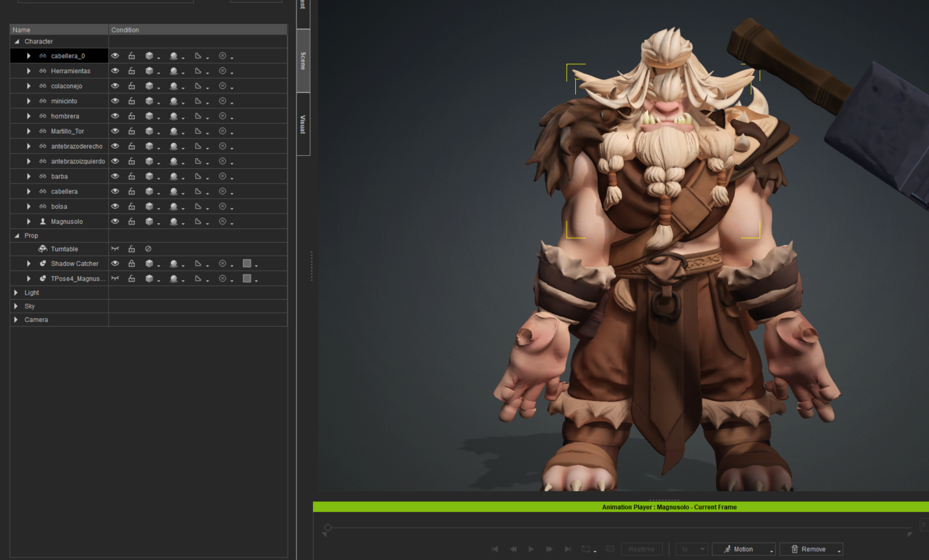Click the current frame number field
Image resolution: width=929 pixels, height=560 pixels.
click(923, 525)
